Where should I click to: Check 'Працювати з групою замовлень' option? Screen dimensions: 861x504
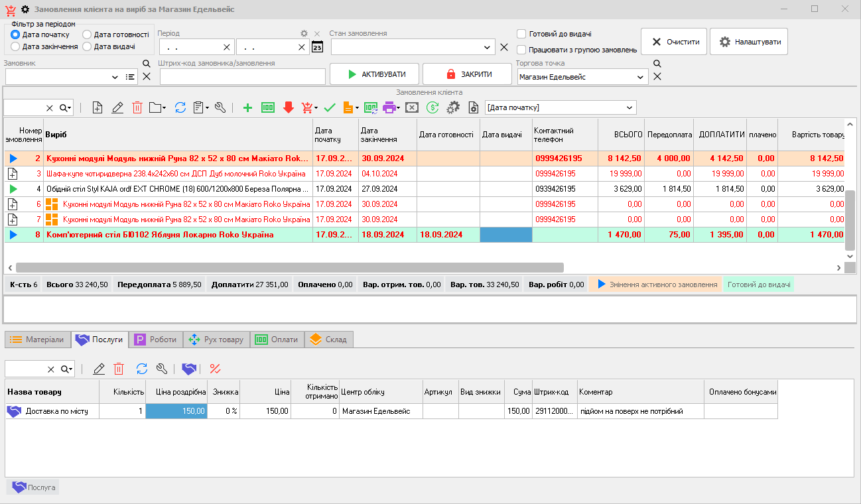(521, 50)
